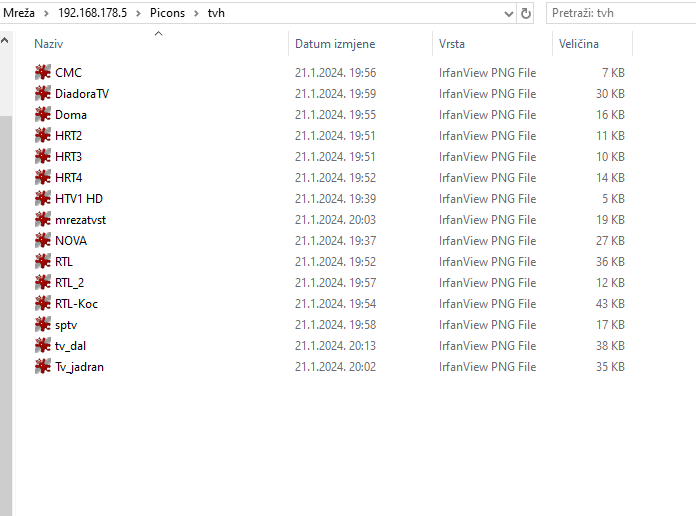Select the file named RTL-Koc
Screen dimensions: 696x516
[76, 304]
